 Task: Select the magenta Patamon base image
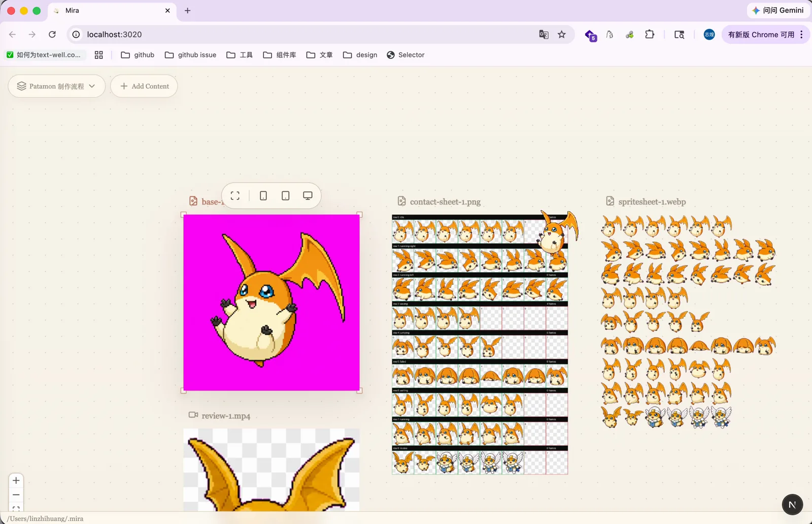(272, 303)
